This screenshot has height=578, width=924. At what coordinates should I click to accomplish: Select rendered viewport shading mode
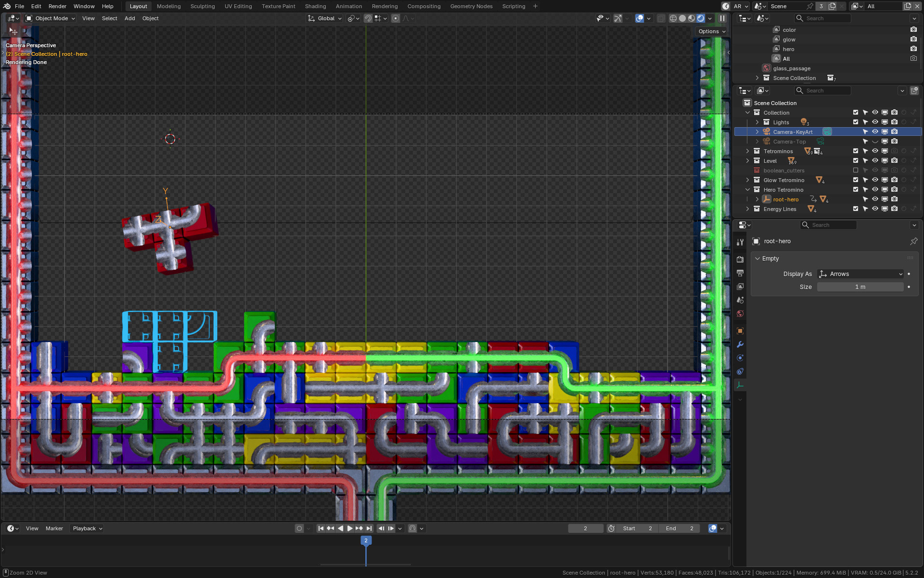point(701,18)
